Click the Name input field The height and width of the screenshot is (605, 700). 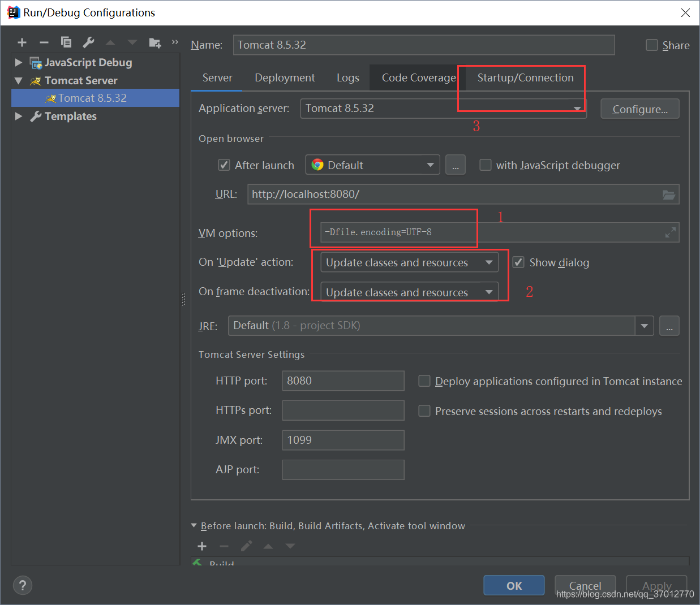[x=424, y=45]
